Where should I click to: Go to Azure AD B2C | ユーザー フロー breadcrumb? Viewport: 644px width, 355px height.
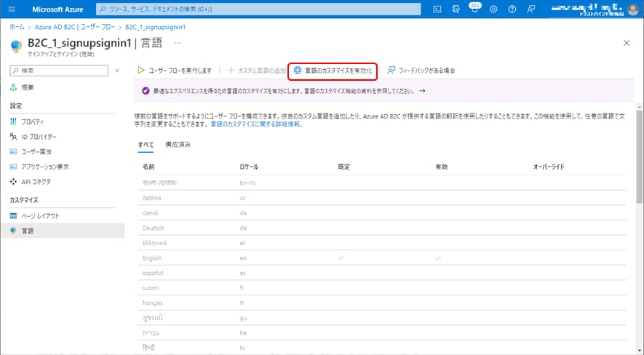click(75, 27)
